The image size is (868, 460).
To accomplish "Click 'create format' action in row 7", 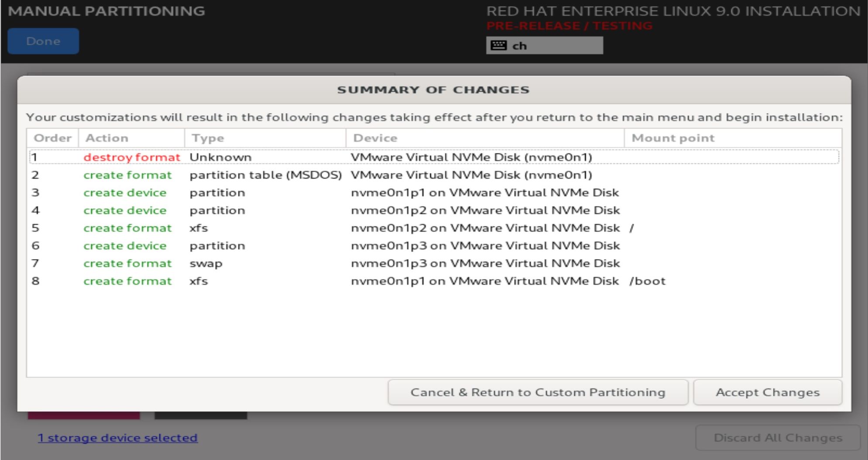I will point(127,263).
